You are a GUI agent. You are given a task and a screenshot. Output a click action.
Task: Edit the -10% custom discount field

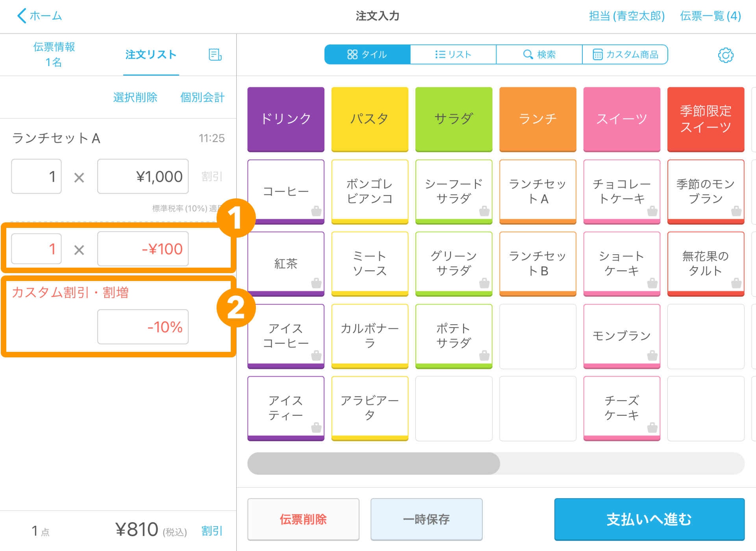(x=143, y=327)
